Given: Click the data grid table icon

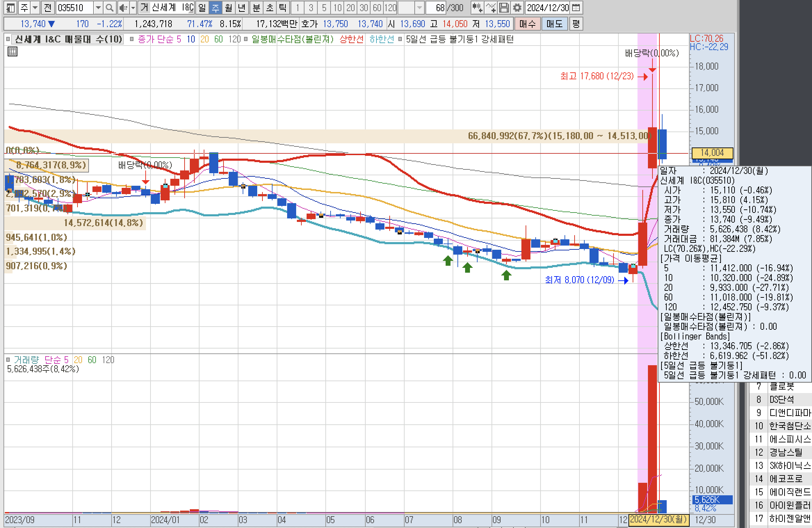Looking at the screenshot, I should 13,52.
